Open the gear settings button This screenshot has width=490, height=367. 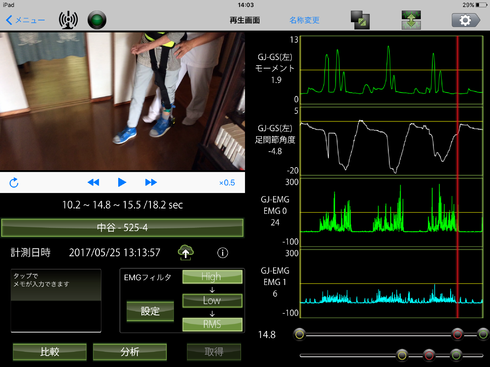point(466,20)
